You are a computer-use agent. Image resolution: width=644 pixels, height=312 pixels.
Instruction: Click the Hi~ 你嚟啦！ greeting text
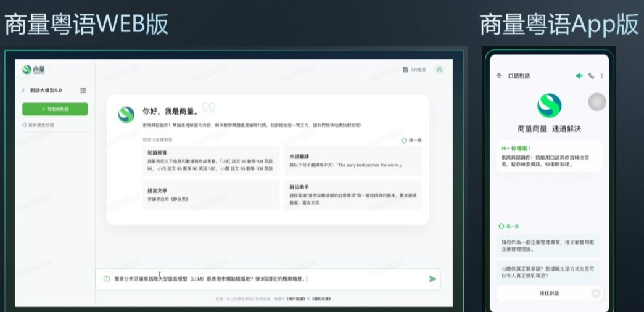click(516, 148)
